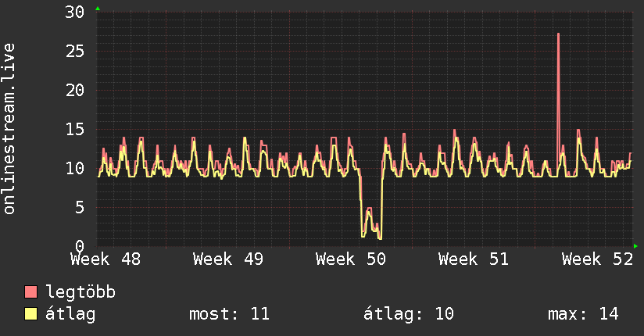Screen dimensions: 644x336
Task: Click the átlag legend label beside yellow swatch
Action: coord(70,314)
